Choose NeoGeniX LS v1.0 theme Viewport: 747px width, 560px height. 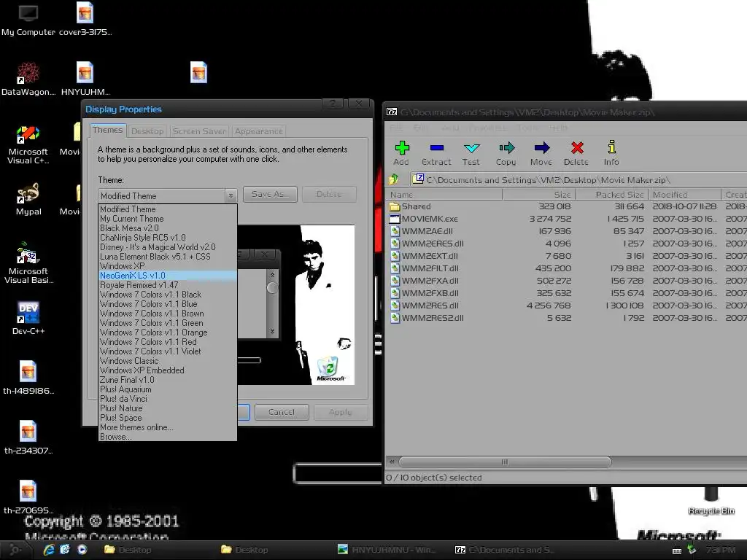tap(168, 275)
